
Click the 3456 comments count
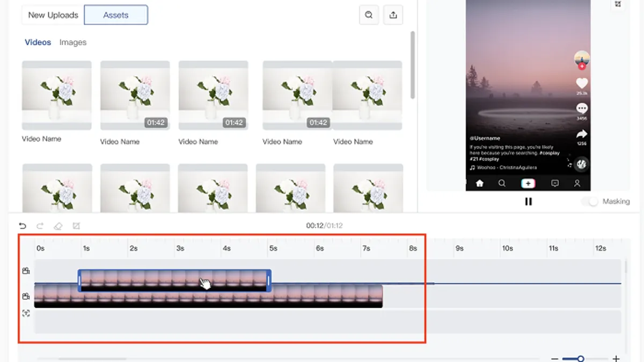[582, 119]
